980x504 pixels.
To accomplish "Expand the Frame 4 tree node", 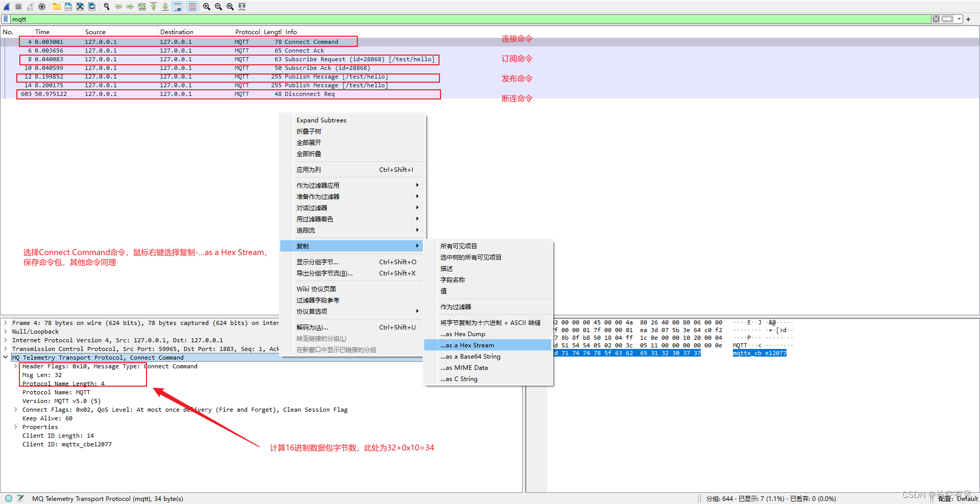I will 6,323.
